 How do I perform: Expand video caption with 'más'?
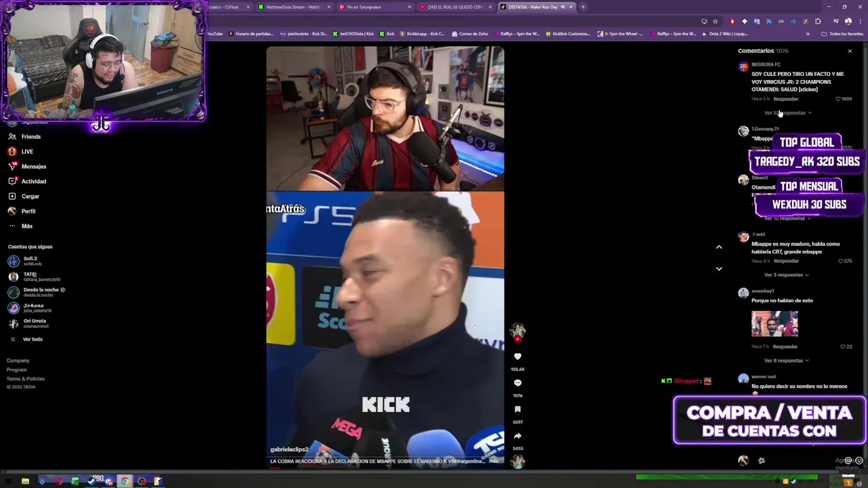click(494, 461)
